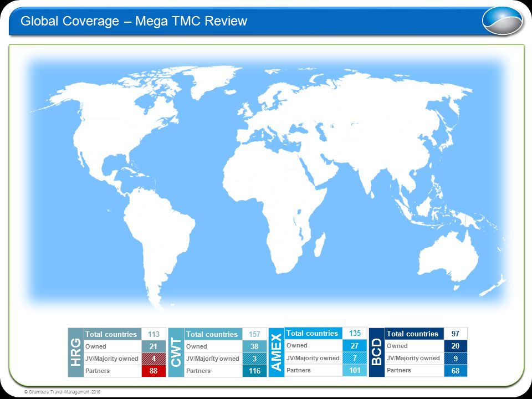The image size is (532, 399).
Task: Click the CWT 'Partners' row label
Action: point(213,371)
